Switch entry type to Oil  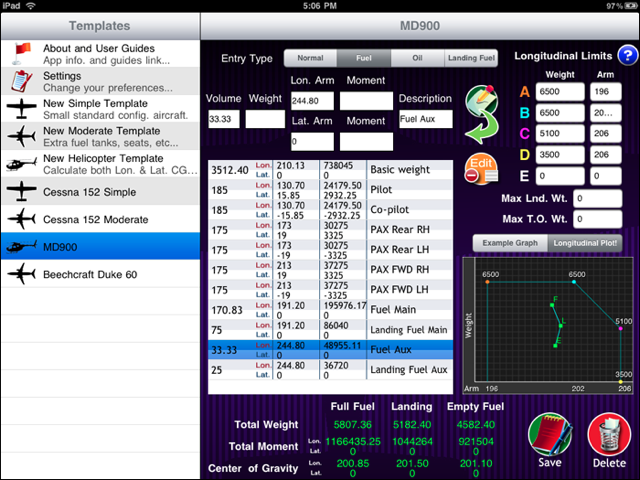click(416, 59)
